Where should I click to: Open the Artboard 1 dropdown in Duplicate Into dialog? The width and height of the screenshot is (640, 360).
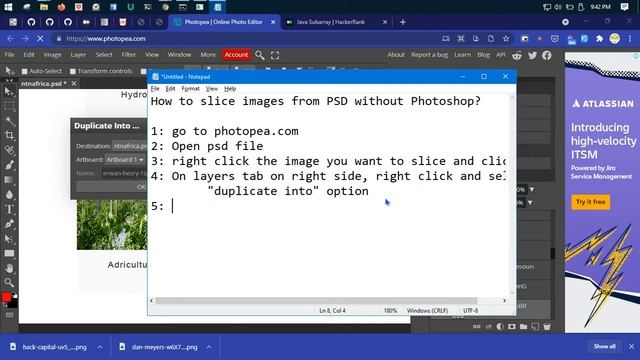click(125, 160)
